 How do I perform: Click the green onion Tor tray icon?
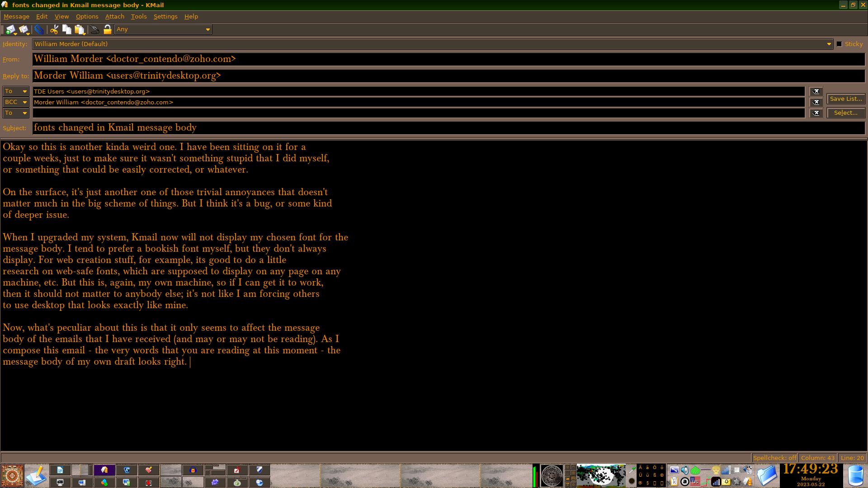[x=694, y=470]
